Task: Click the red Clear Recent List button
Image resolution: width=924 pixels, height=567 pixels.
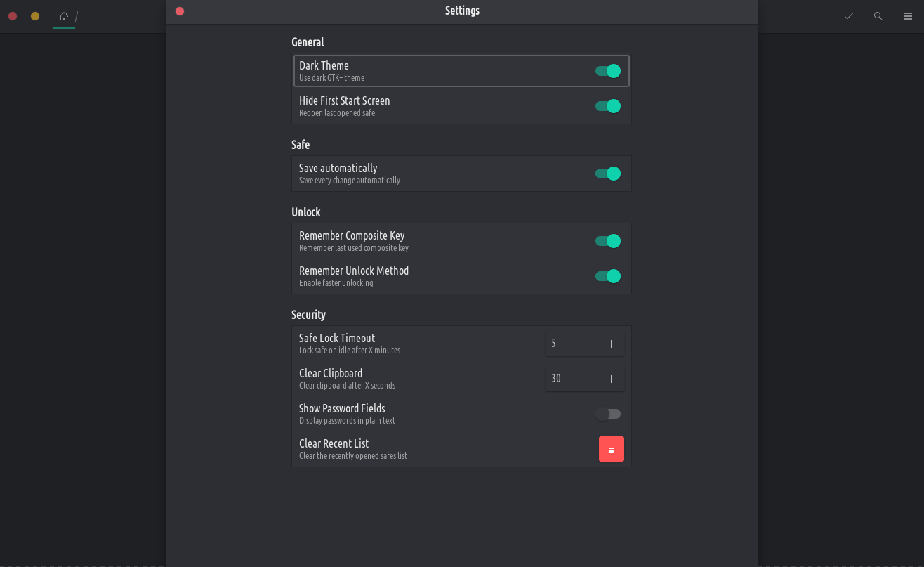Action: click(611, 449)
